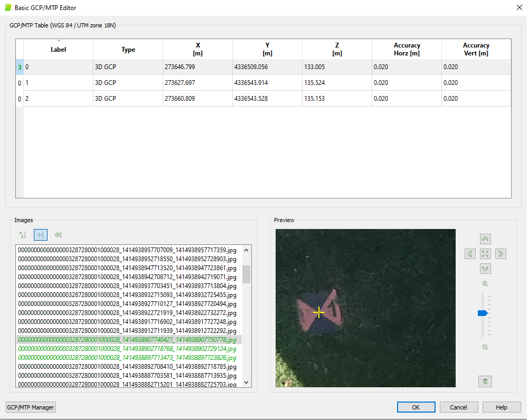Sort images alphabetically with the A-Z icon
Viewport: 528px width, 420px height.
click(x=23, y=235)
